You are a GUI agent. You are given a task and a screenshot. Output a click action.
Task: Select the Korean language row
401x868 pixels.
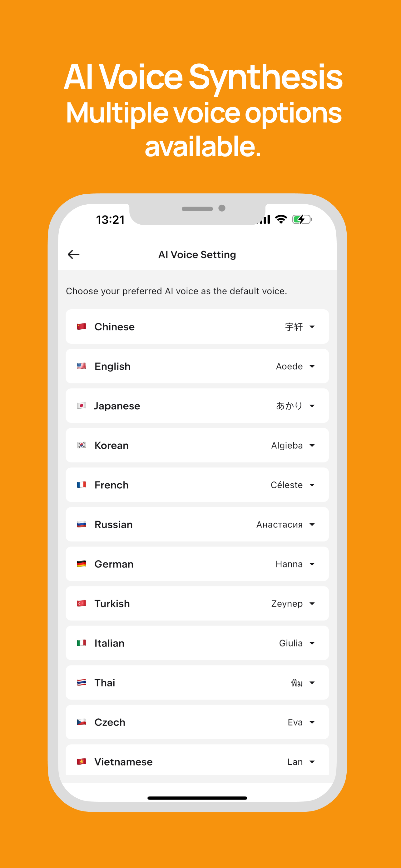[x=197, y=445]
